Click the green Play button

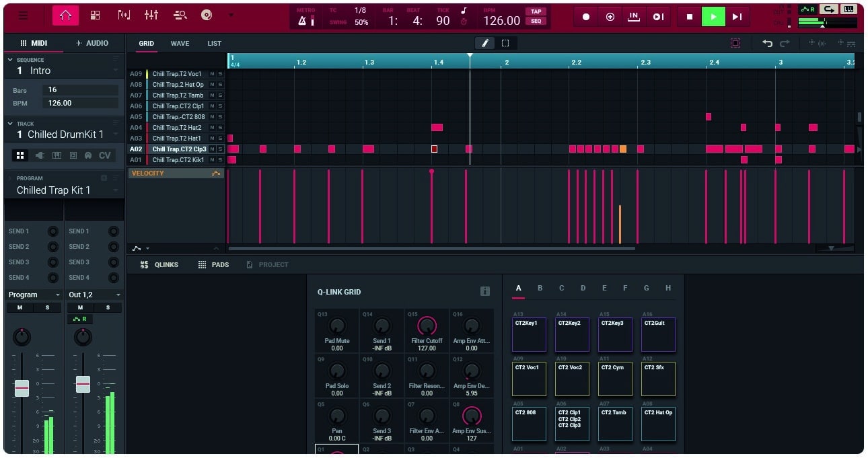(x=713, y=17)
